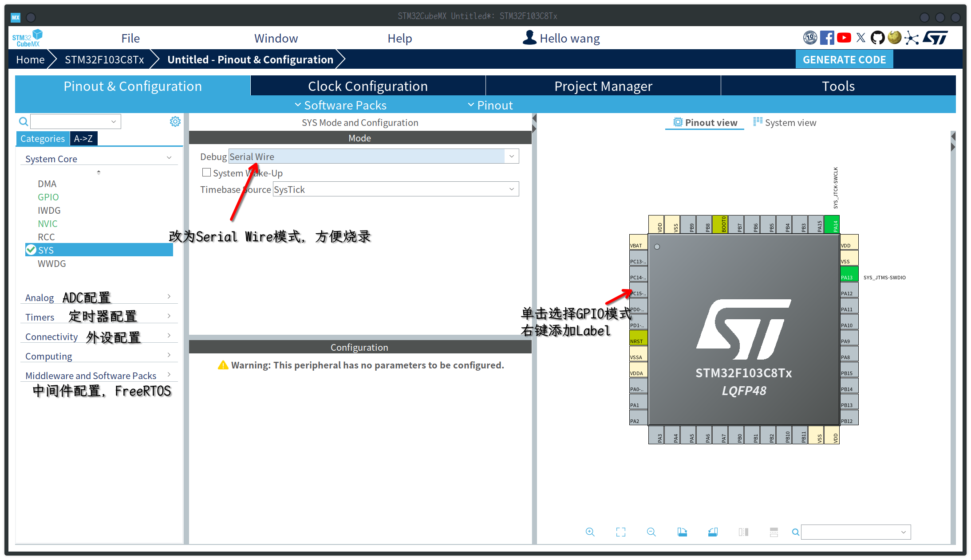Select the Categories view toggle

(42, 138)
